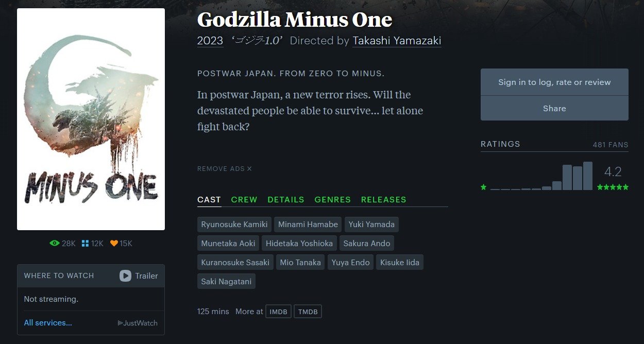Dismiss ads with Remove Ads X
The width and height of the screenshot is (644, 344).
coord(225,168)
